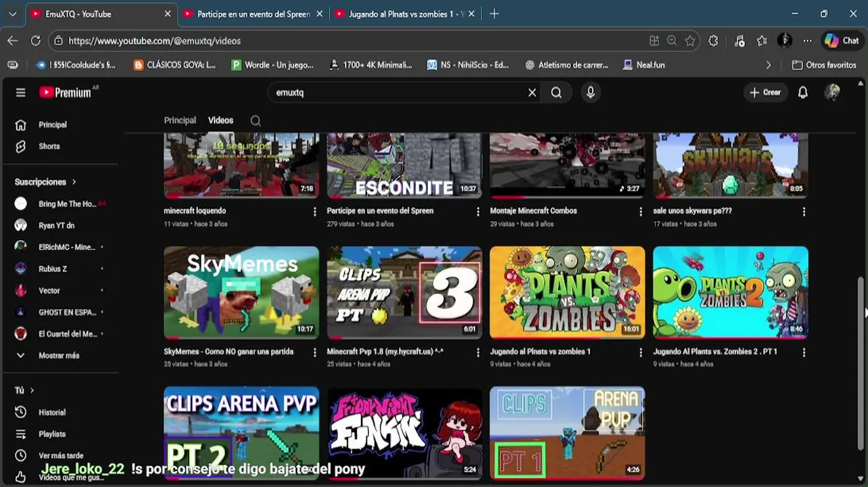This screenshot has width=868, height=487.
Task: Open El Cuartel del Me subscription
Action: 59,333
